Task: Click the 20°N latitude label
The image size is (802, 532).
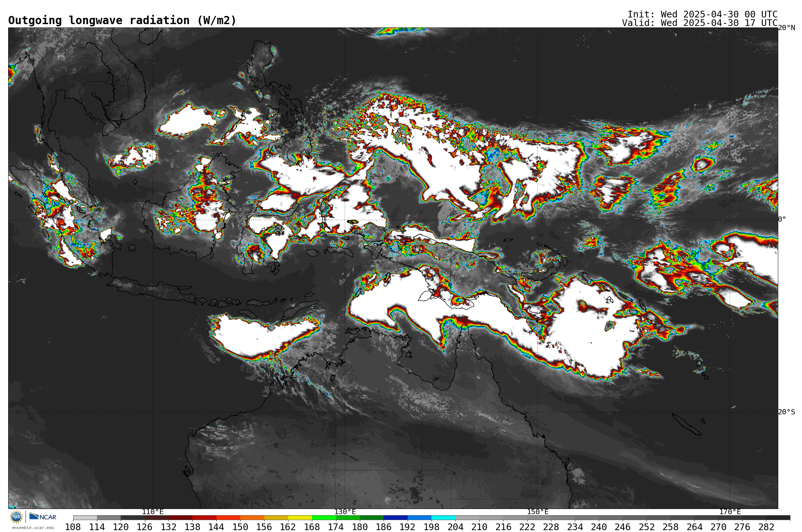Action: 786,28
